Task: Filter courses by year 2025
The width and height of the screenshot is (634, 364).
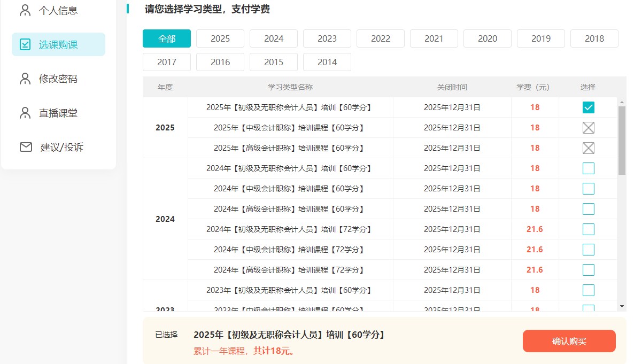Action: tap(220, 38)
